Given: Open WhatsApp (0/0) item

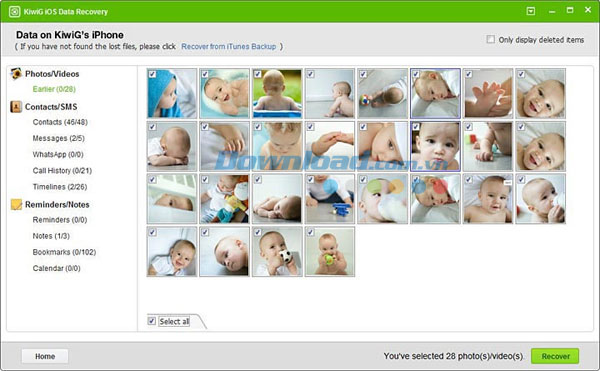Looking at the screenshot, I should (x=58, y=155).
